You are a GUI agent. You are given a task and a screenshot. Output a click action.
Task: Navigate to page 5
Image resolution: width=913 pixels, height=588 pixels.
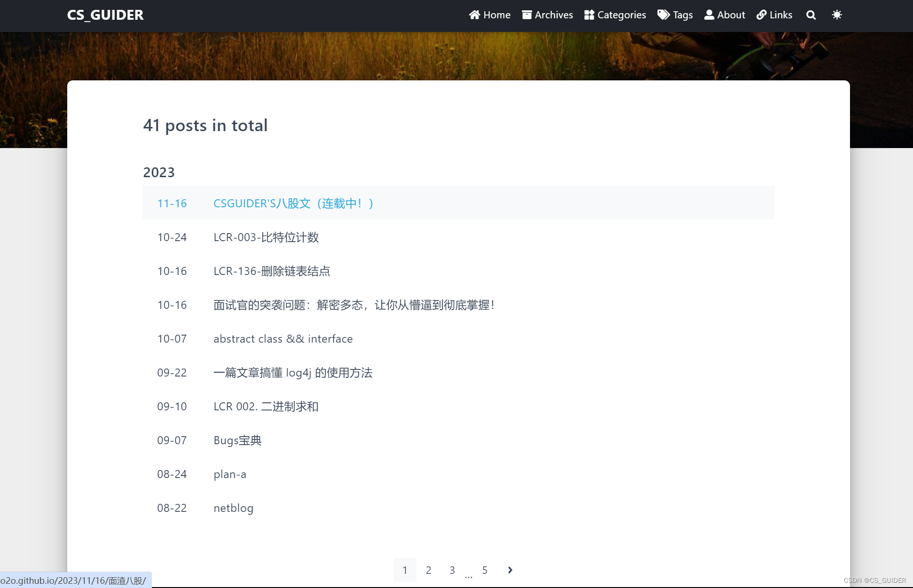[485, 570]
